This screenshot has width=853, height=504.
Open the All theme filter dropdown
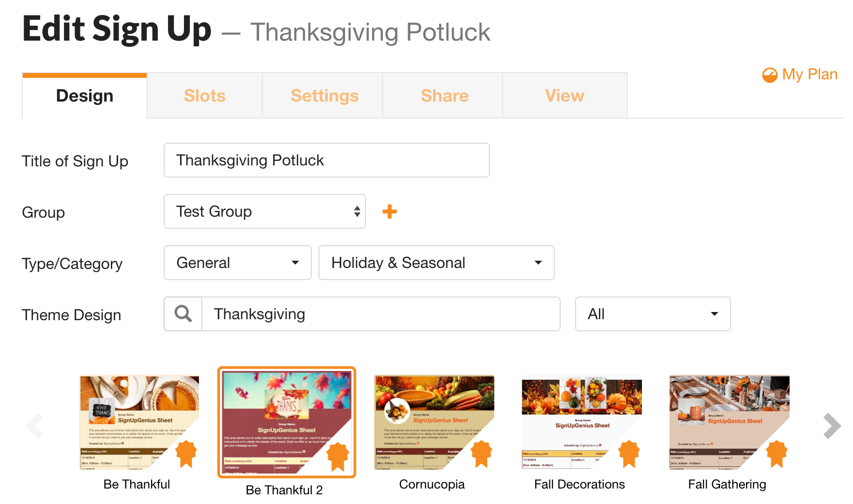pyautogui.click(x=652, y=314)
